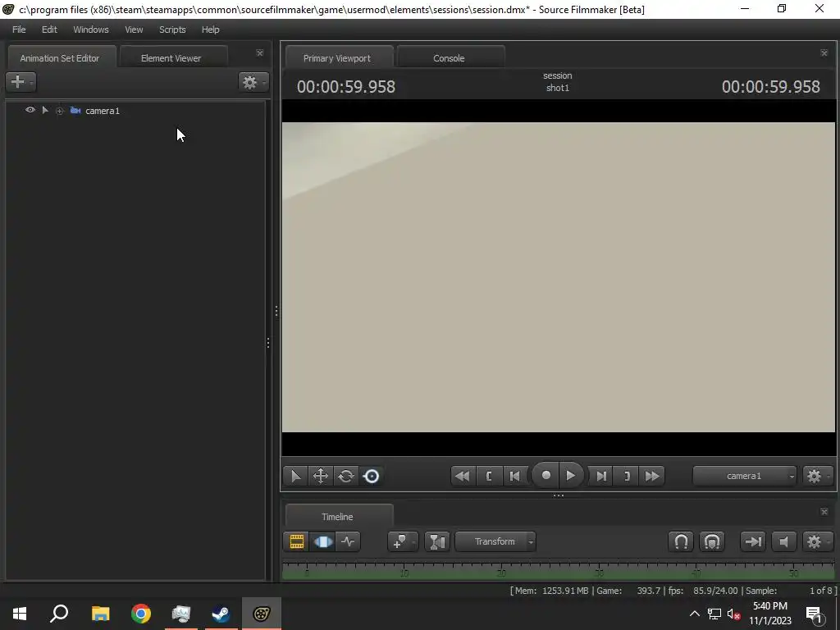Click the shot1 label in viewport header
The image size is (840, 630).
558,88
